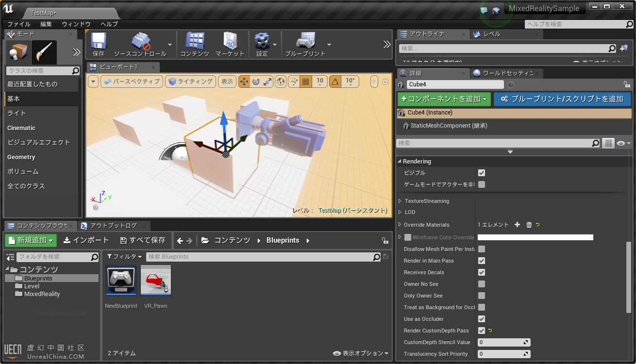Uncheck the Visible (ビジブル) checkbox
Image resolution: width=636 pixels, height=364 pixels.
pyautogui.click(x=482, y=173)
